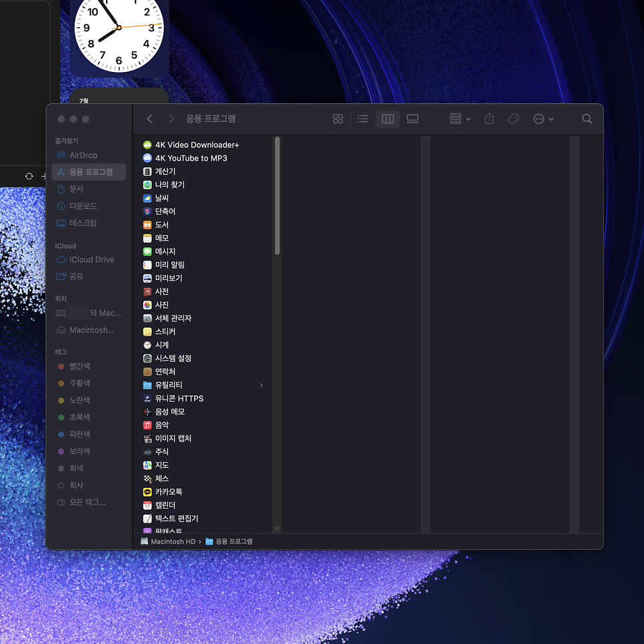Select the column view button
The height and width of the screenshot is (644, 644).
coord(388,119)
